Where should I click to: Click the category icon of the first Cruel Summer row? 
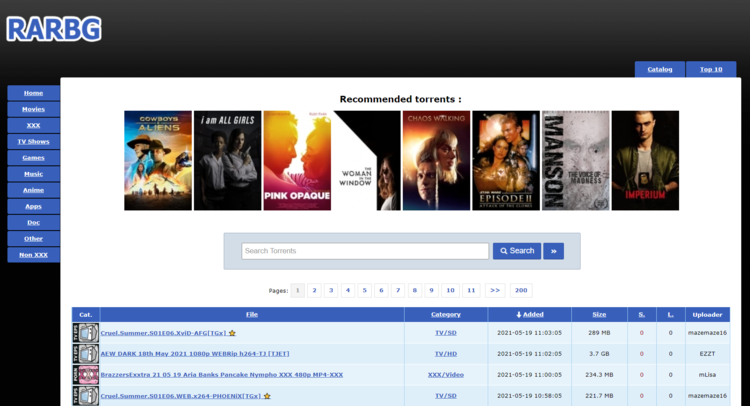[86, 332]
